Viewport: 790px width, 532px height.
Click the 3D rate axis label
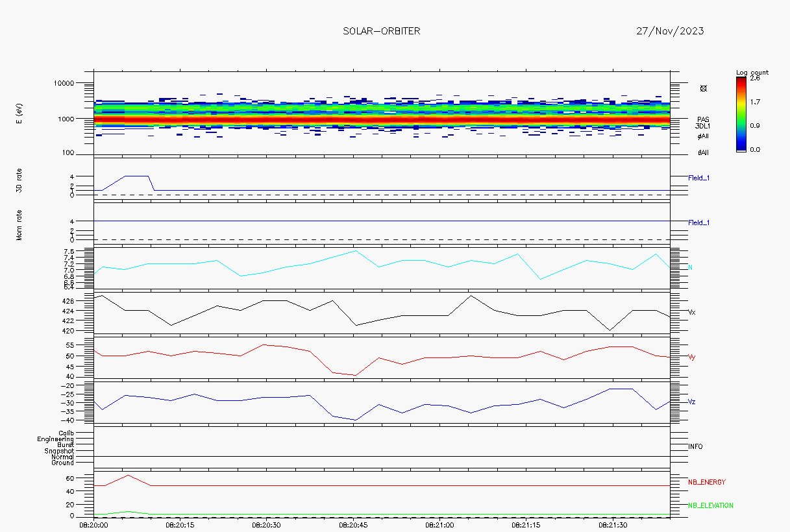coord(19,180)
